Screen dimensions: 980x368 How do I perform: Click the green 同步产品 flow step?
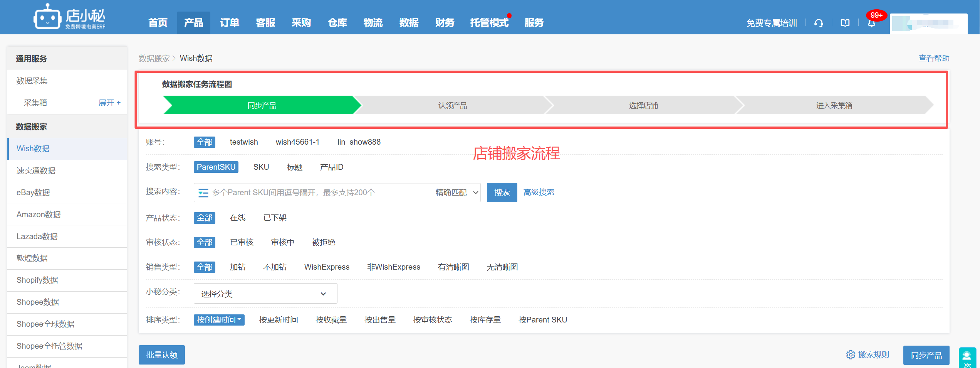(262, 105)
